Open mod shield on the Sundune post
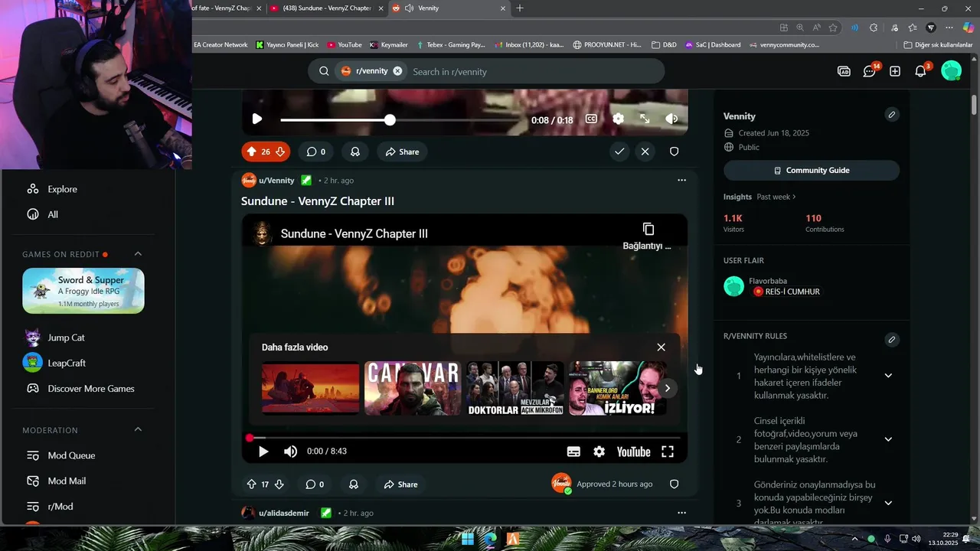Viewport: 980px width, 551px height. point(675,484)
